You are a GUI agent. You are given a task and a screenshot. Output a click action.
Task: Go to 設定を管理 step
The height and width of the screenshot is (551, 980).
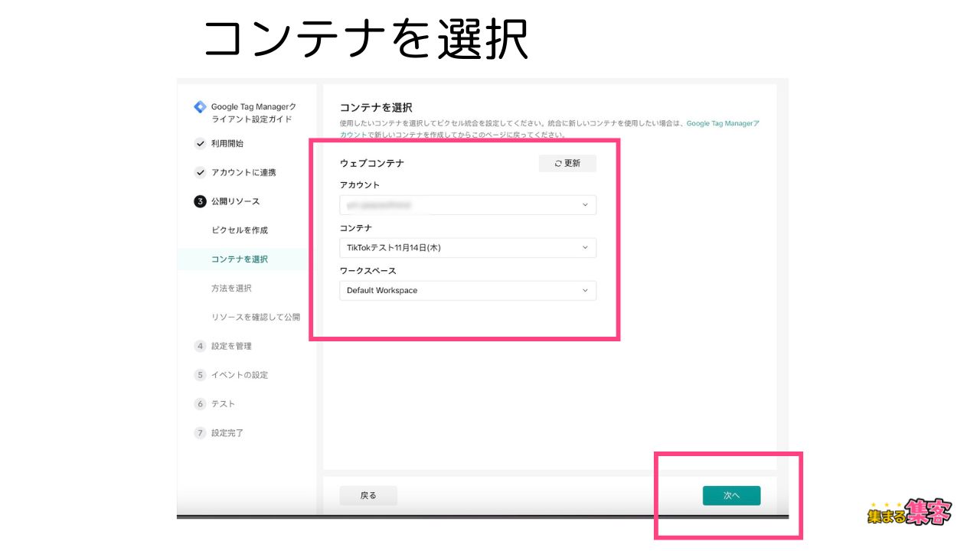(231, 346)
